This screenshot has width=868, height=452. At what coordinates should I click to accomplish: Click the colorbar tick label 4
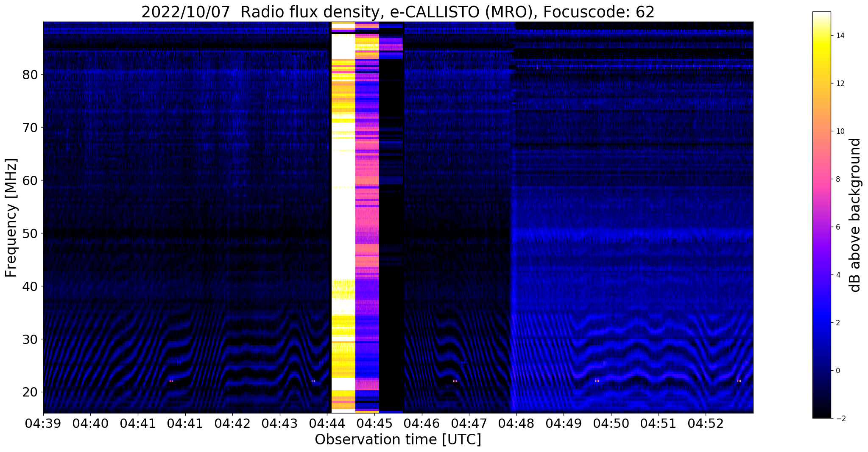click(x=837, y=275)
